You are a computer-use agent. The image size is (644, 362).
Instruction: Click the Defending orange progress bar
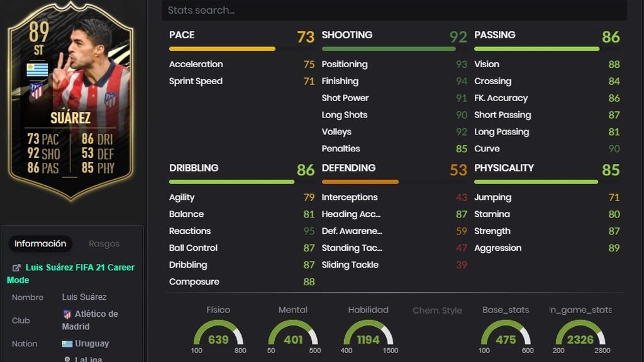point(360,182)
